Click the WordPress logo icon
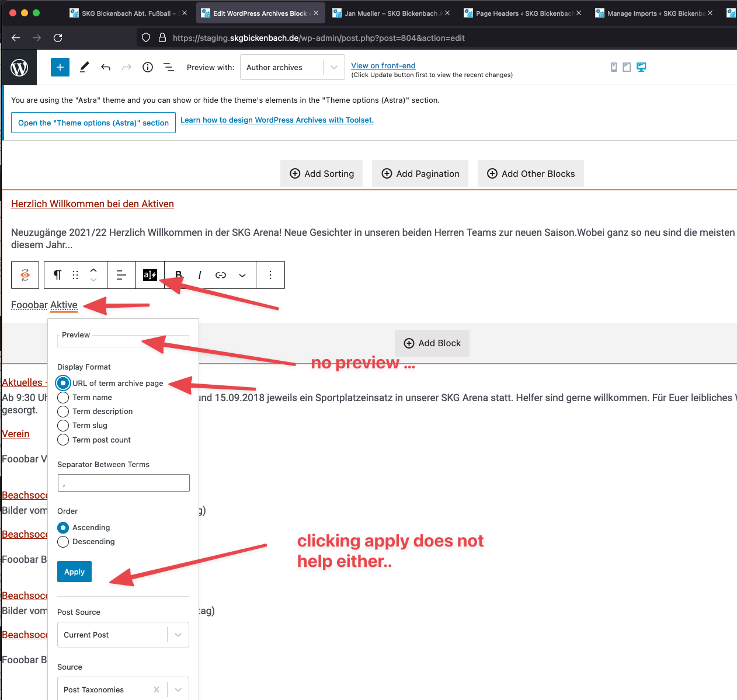Screen dimensions: 737x700 click(x=19, y=68)
